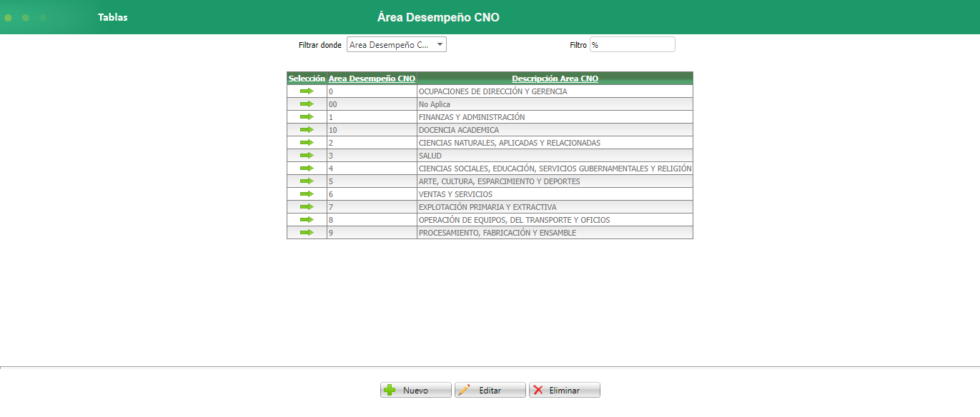This screenshot has width=980, height=417.
Task: Select the arrow icon for SALUD row
Action: pos(307,155)
